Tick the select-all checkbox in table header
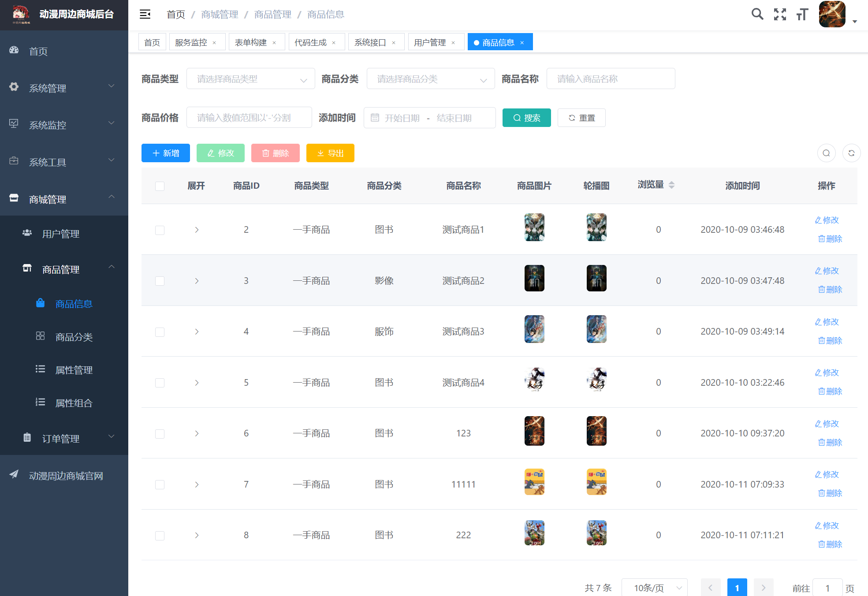The height and width of the screenshot is (596, 868). [x=160, y=186]
